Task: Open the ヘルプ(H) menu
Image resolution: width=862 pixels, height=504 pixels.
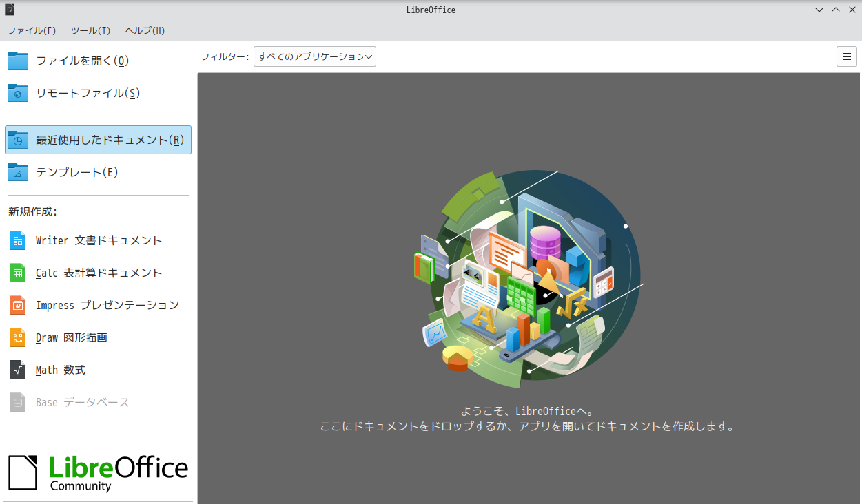Action: coord(145,30)
